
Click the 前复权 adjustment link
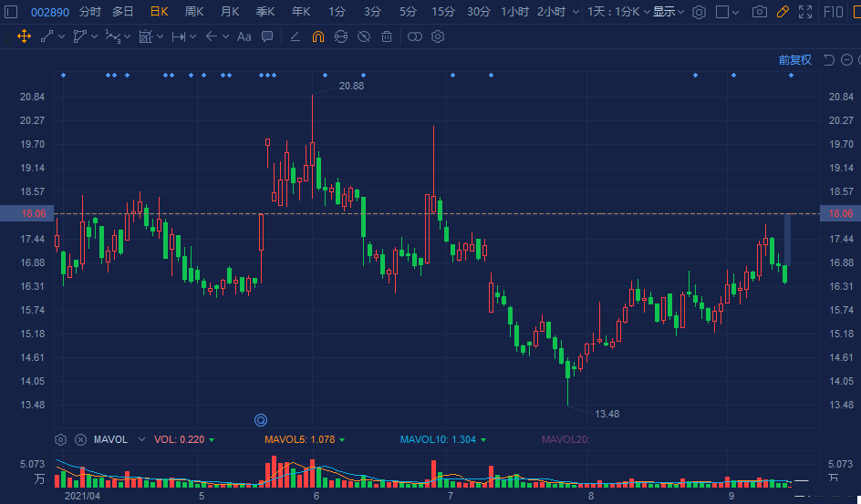[x=794, y=60]
